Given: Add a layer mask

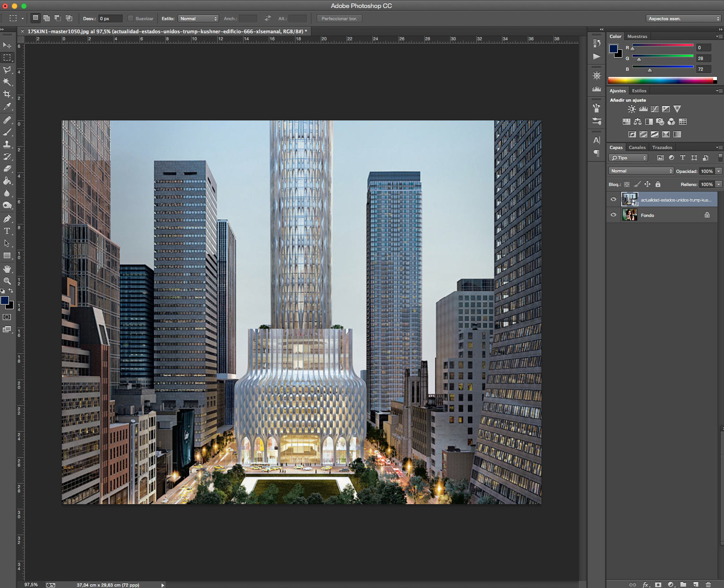Looking at the screenshot, I should (x=658, y=584).
